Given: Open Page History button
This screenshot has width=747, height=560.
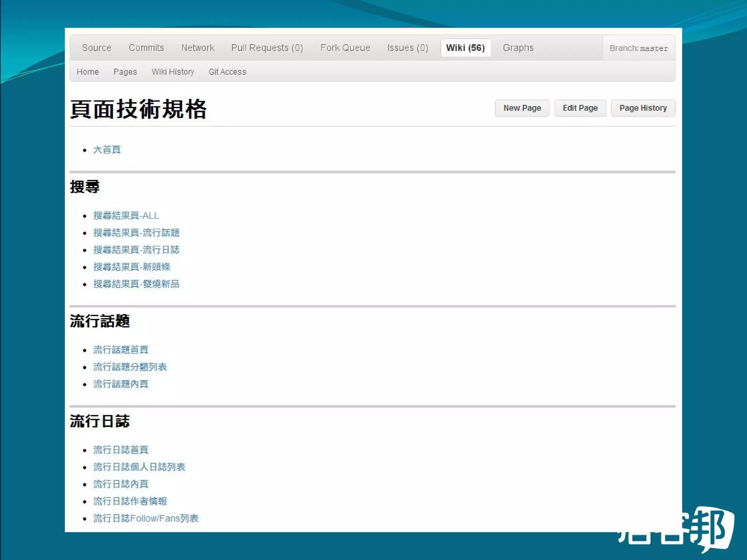Looking at the screenshot, I should tap(643, 108).
